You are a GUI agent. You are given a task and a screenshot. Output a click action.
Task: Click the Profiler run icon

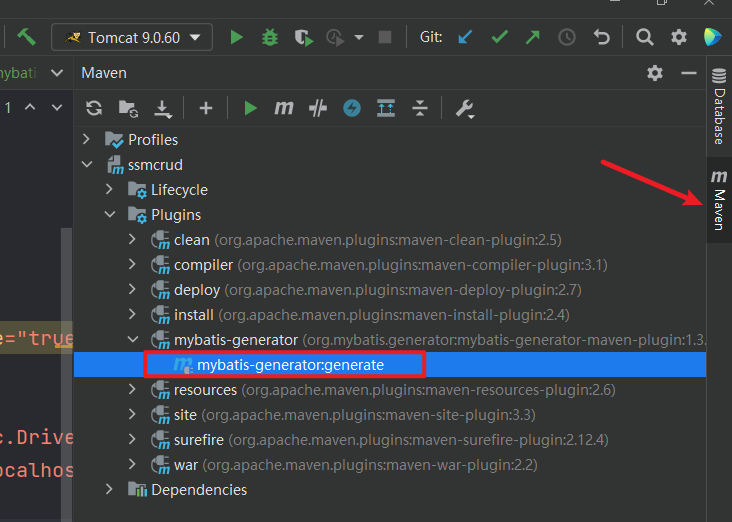click(335, 37)
